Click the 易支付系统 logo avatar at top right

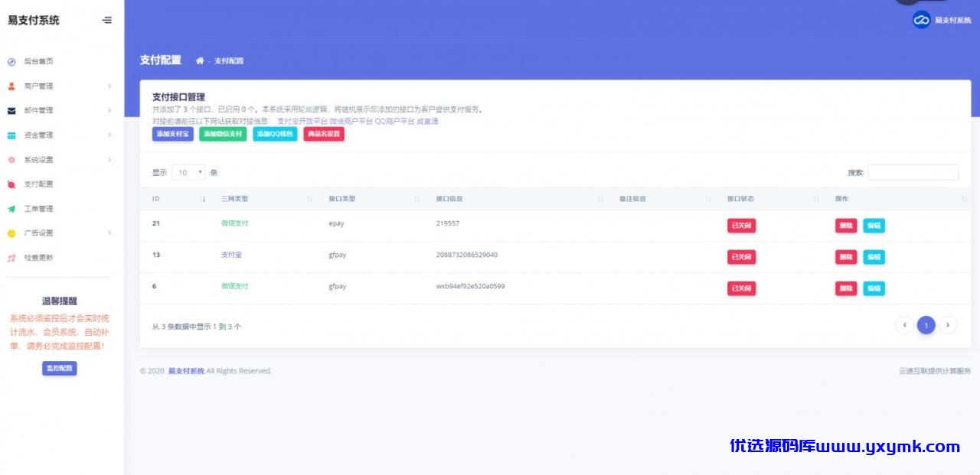(x=921, y=21)
